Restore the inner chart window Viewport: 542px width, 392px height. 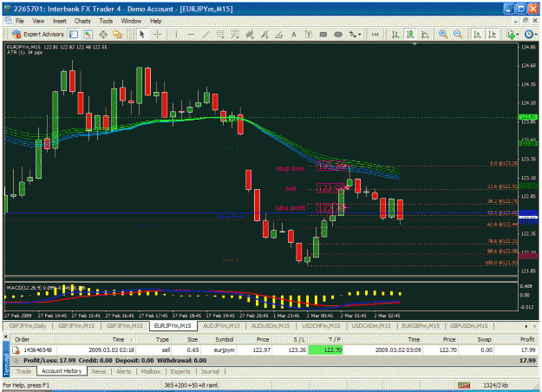click(526, 21)
